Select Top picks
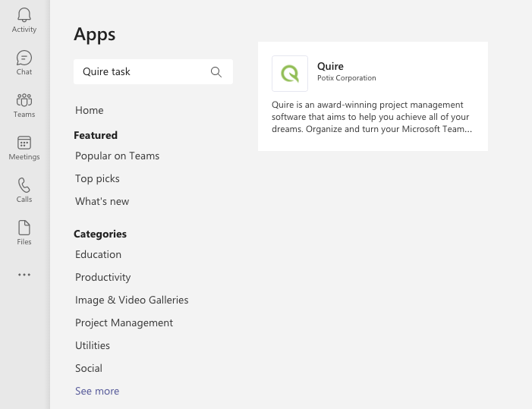The width and height of the screenshot is (532, 409). click(97, 178)
